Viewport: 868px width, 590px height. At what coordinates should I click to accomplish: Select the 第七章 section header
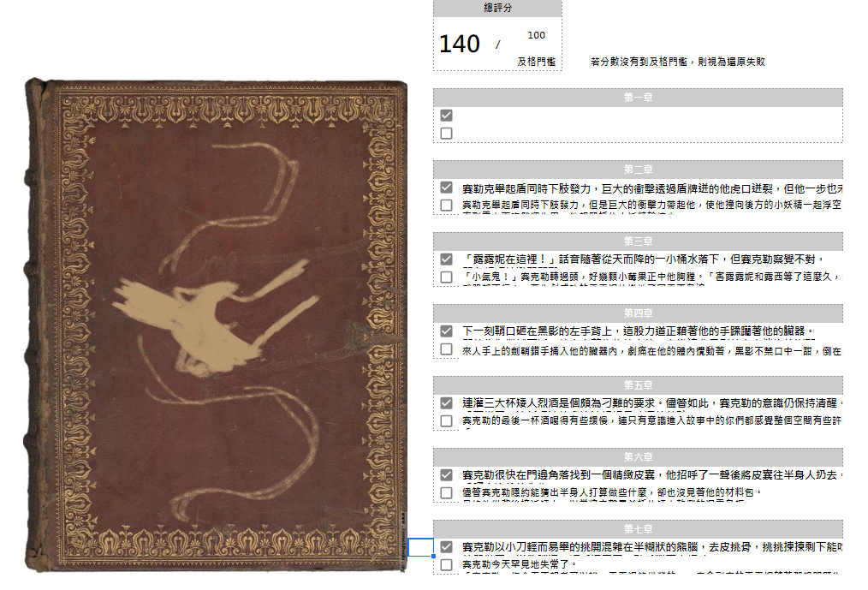point(638,529)
